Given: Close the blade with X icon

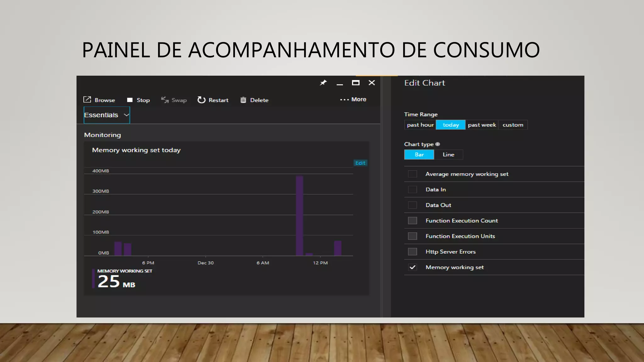Looking at the screenshot, I should [x=372, y=83].
